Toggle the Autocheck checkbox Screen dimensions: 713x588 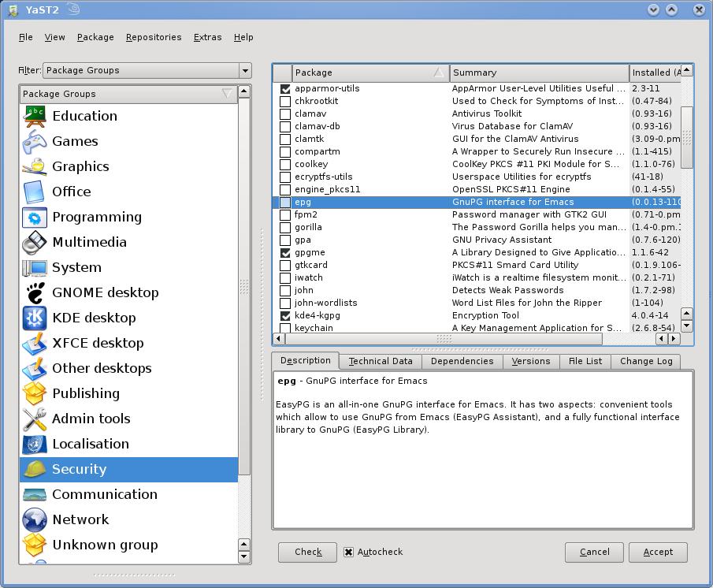[x=348, y=552]
